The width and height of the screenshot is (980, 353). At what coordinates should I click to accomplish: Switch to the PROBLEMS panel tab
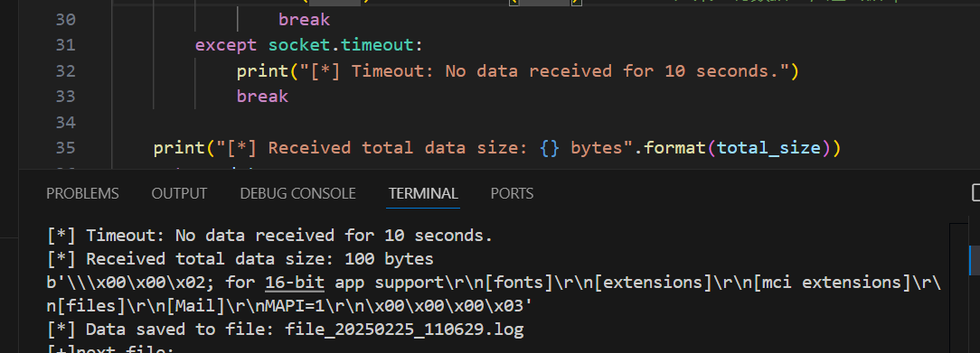tap(82, 193)
